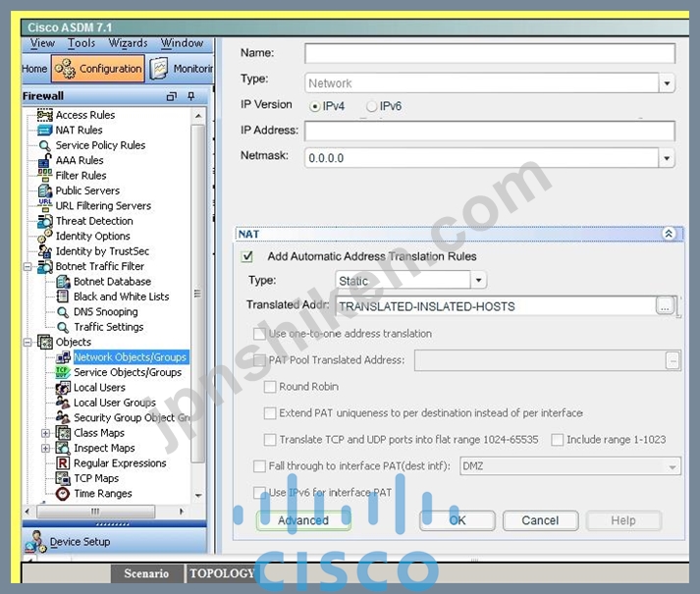Open the Window menu
The height and width of the screenshot is (594, 700).
(183, 43)
